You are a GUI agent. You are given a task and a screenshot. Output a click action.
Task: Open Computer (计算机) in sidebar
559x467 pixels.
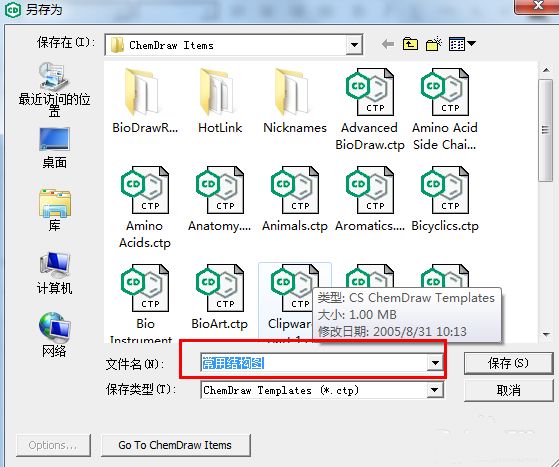pos(54,273)
